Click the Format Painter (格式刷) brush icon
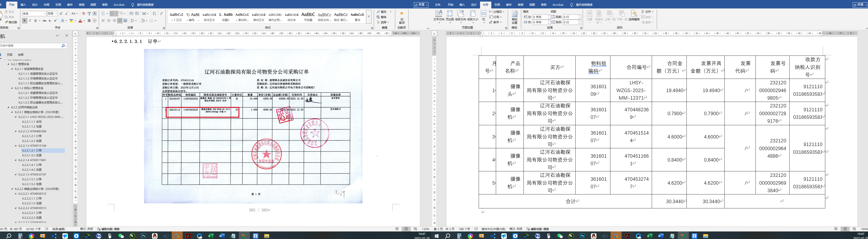This screenshot has width=868, height=239. point(7,22)
